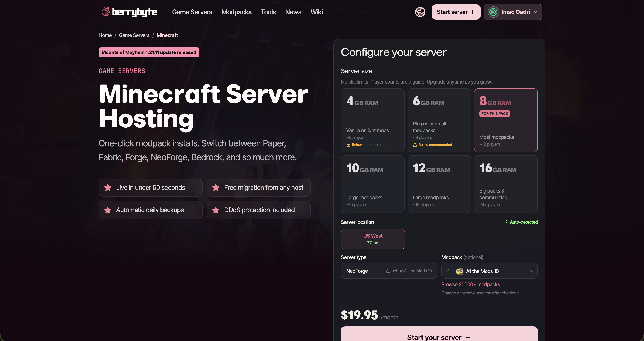Click the plus icon in Start server

pos(472,12)
